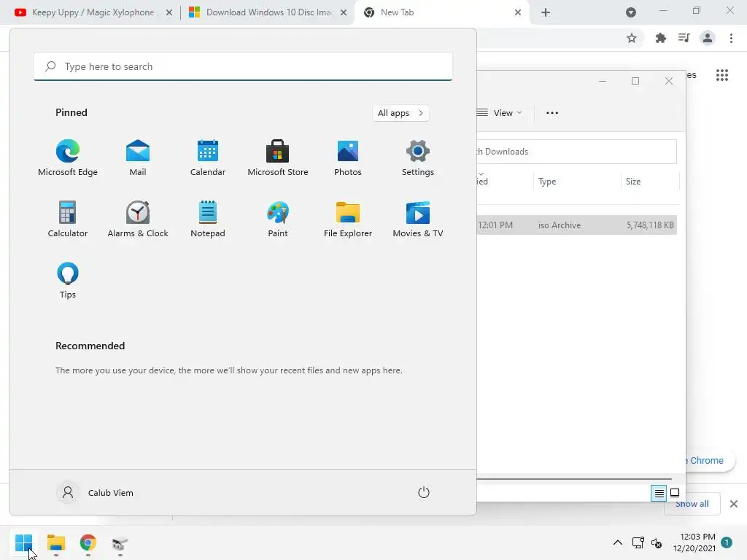Open Chrome extensions puzzle icon
Screen dimensions: 747x560
[x=660, y=38]
